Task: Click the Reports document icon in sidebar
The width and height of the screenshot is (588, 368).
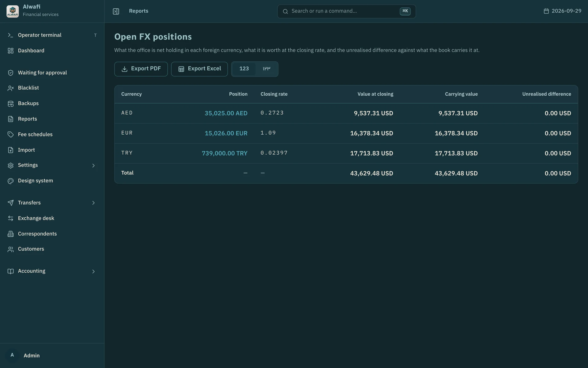Action: coord(10,119)
